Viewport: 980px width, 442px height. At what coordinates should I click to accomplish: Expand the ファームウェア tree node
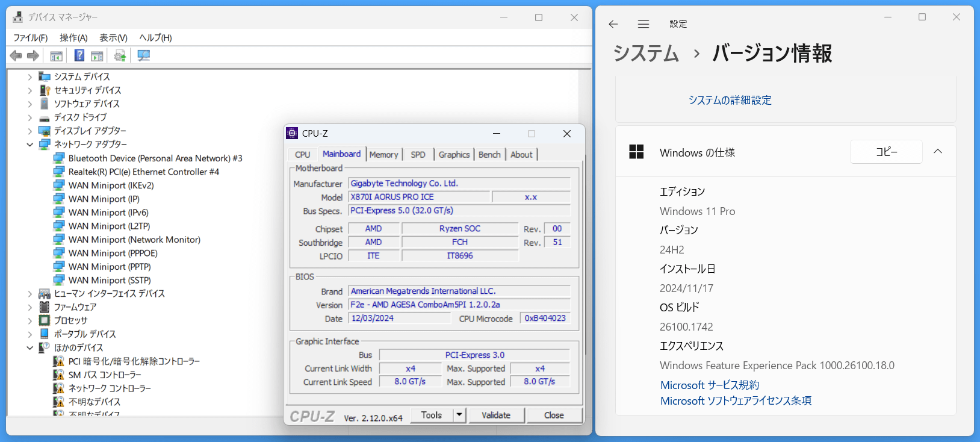(x=29, y=307)
